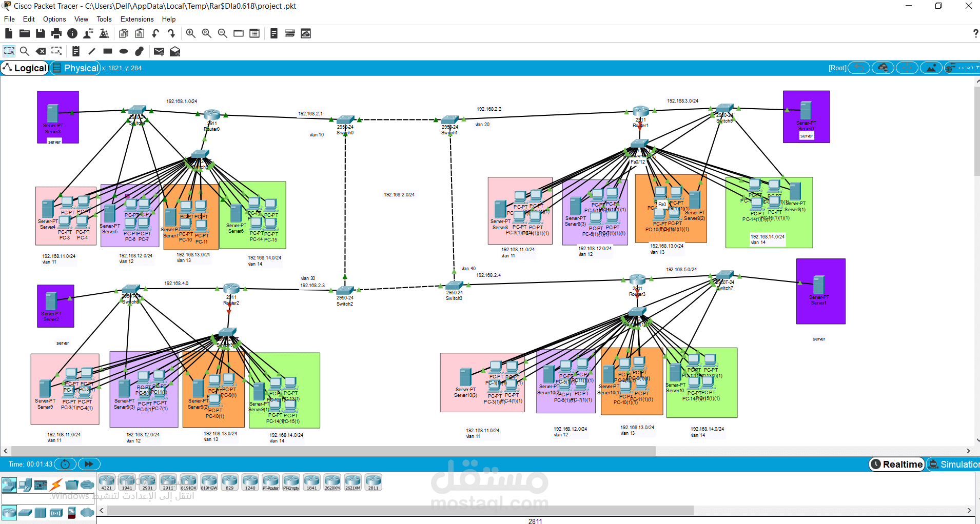Click the Root navigation label
The height and width of the screenshot is (524, 980).
pyautogui.click(x=837, y=68)
